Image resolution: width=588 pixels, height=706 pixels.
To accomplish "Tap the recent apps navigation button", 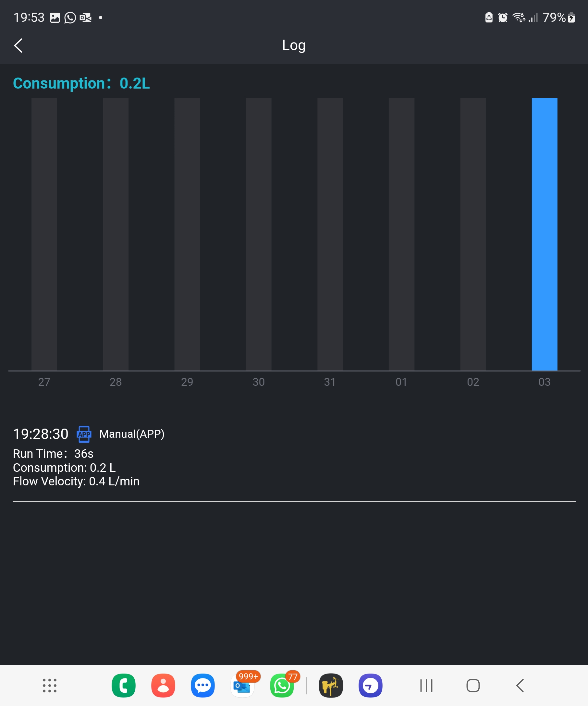I will coord(426,686).
